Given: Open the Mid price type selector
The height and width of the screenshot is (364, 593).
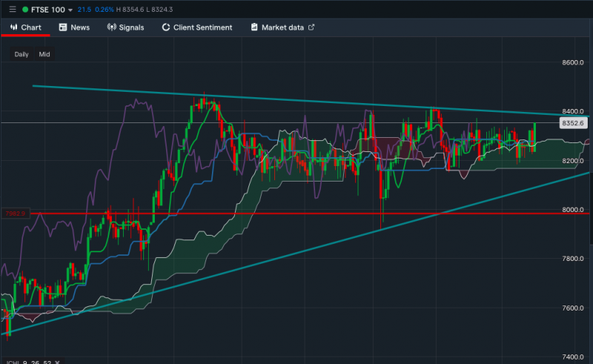Looking at the screenshot, I should [44, 54].
